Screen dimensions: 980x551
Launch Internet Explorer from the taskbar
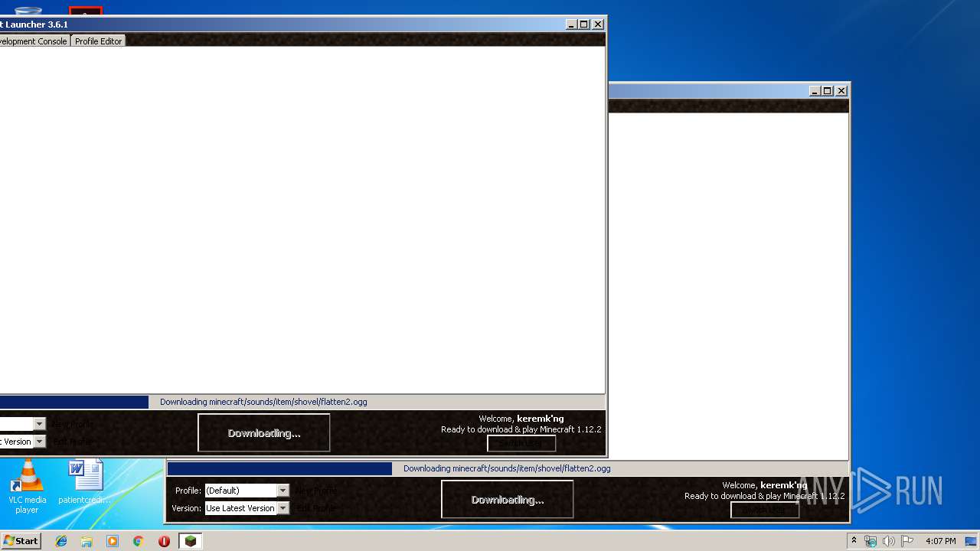[x=61, y=541]
